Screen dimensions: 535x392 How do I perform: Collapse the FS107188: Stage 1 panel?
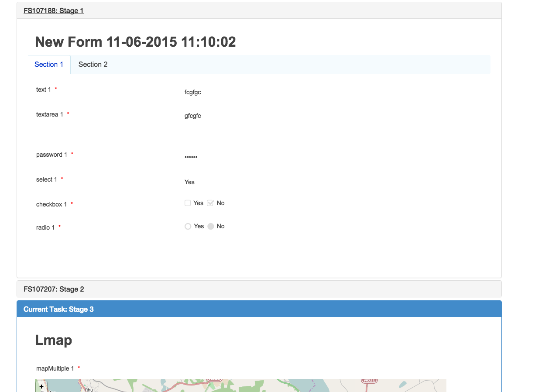[x=54, y=10]
